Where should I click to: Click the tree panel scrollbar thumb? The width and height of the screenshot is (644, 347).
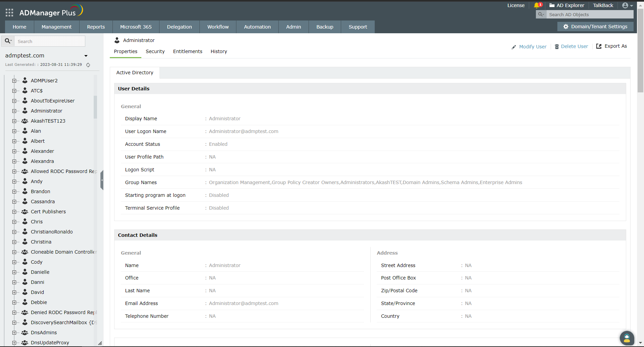click(95, 107)
